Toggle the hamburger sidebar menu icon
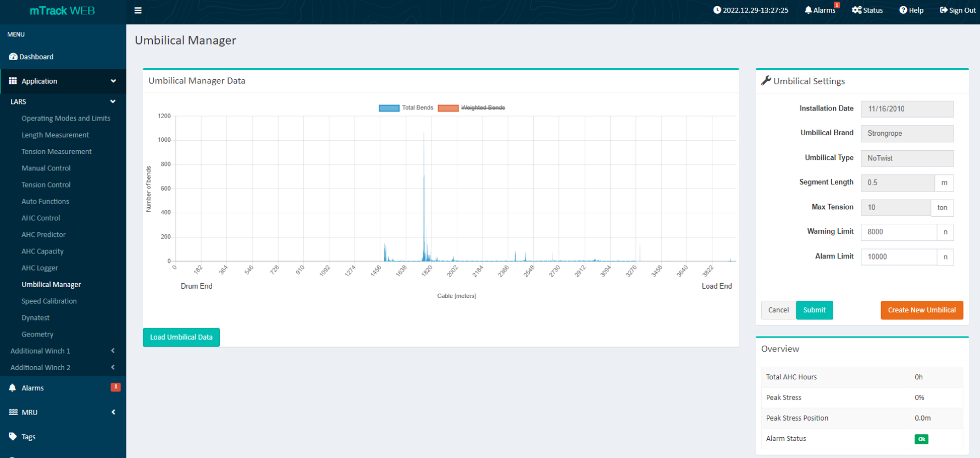Image resolution: width=980 pixels, height=458 pixels. (138, 10)
